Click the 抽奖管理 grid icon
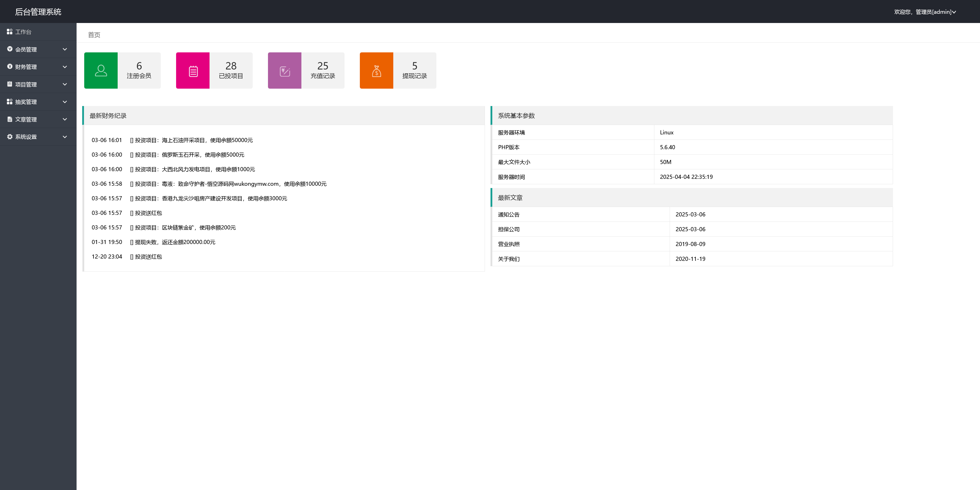Screen dimensions: 980x490 [x=9, y=102]
